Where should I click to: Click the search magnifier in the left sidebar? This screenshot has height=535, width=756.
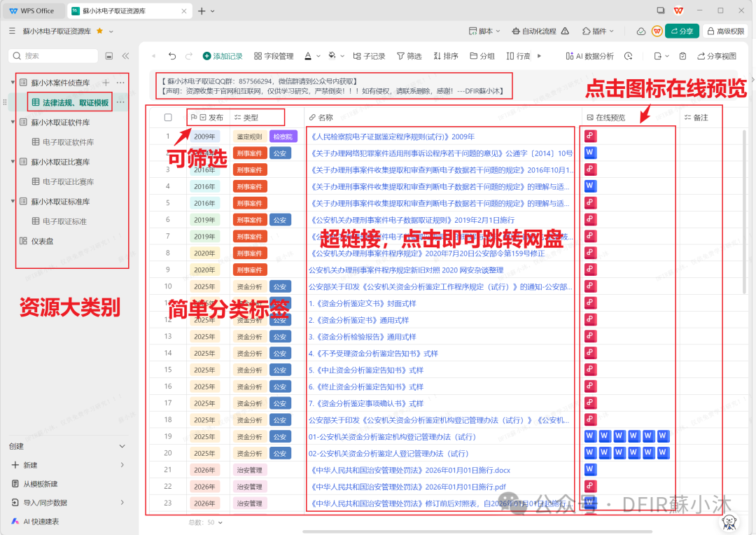click(x=17, y=55)
